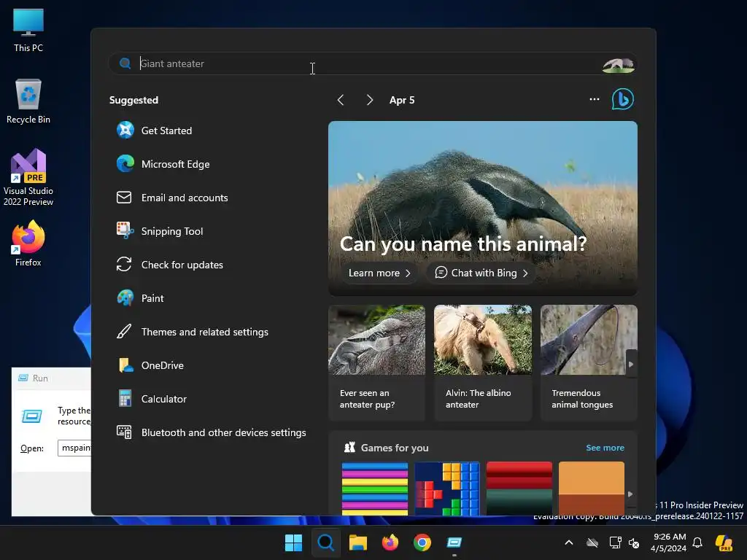Open 'Alvin: The albino anteater' card

pyautogui.click(x=483, y=363)
